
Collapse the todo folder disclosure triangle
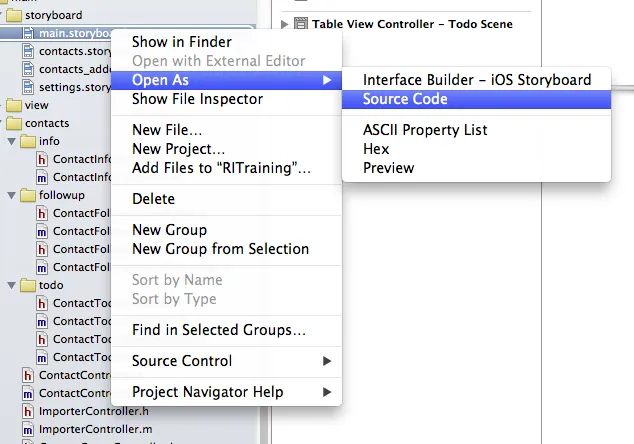12,285
